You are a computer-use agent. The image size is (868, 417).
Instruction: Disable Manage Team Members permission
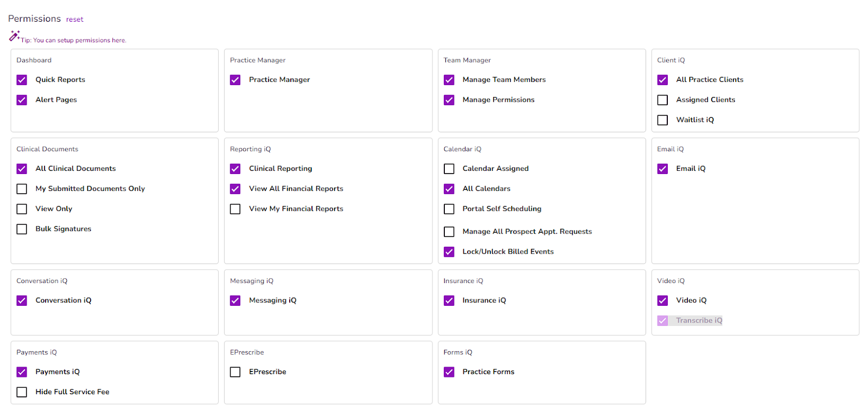click(x=449, y=80)
